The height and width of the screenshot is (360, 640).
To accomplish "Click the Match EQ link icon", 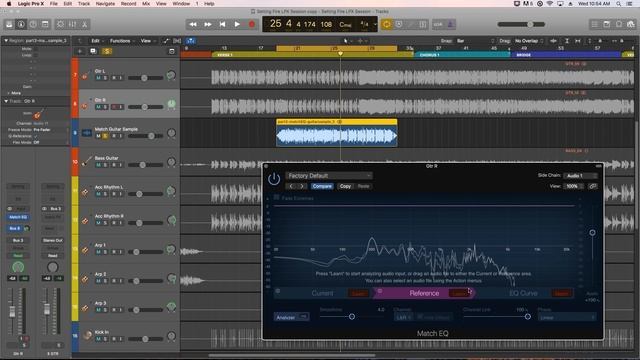I will (x=593, y=186).
